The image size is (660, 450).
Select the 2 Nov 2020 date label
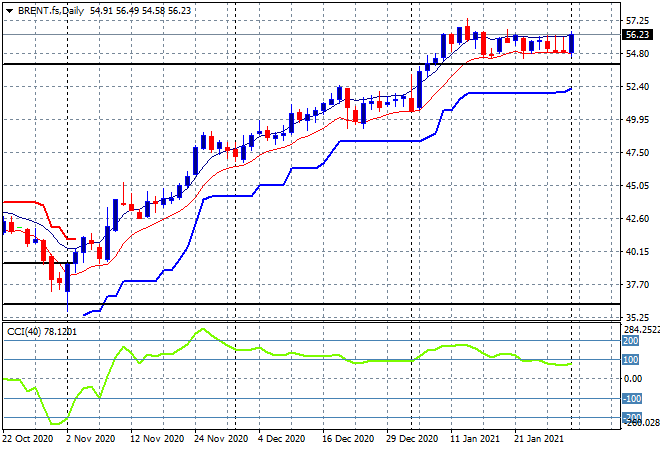pos(88,438)
